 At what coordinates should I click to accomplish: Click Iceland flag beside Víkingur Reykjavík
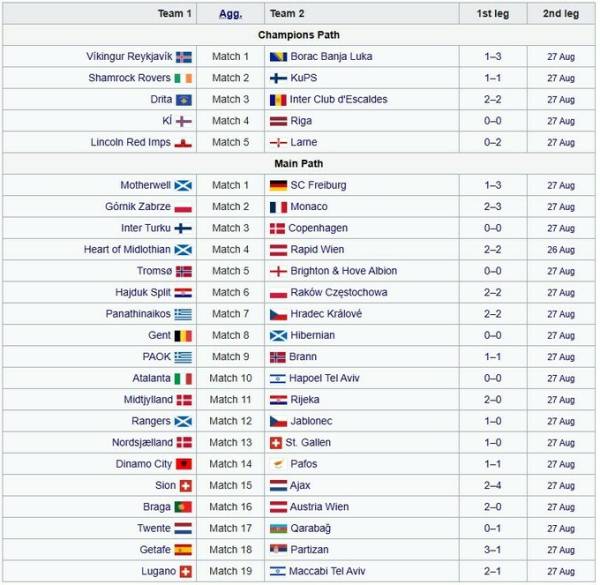(x=184, y=57)
